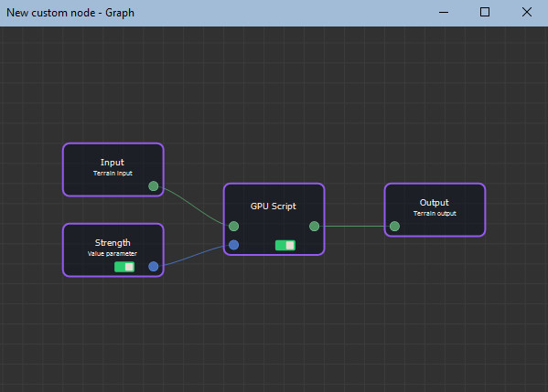
Task: Click GPU Script's green terrain input port
Action: tap(234, 227)
